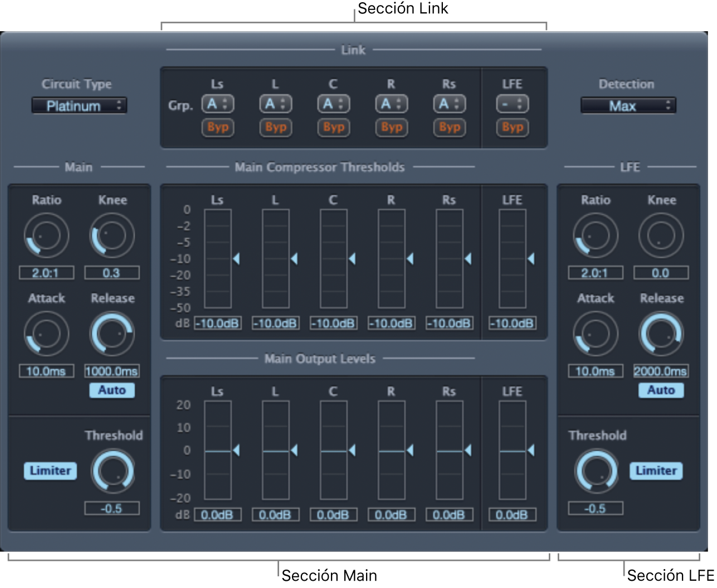Turn the Main Knee knob
Screen dimensions: 717x588
[112, 235]
